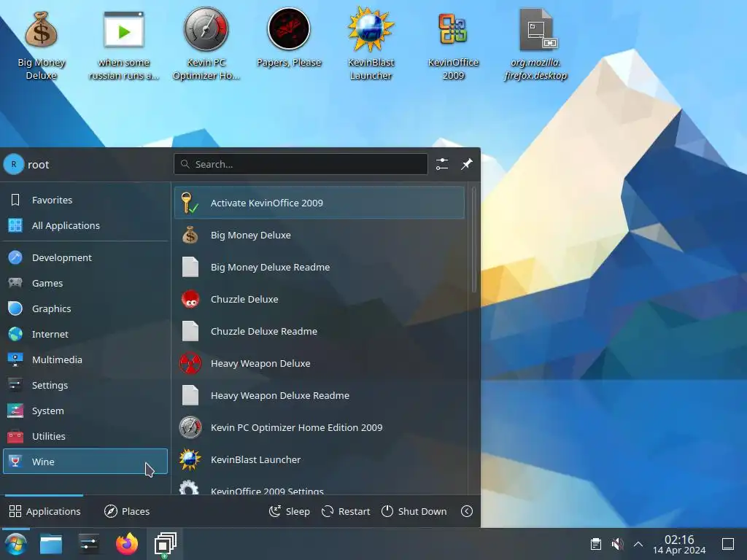Click the application list scrollbar
This screenshot has width=747, height=560.
(473, 239)
